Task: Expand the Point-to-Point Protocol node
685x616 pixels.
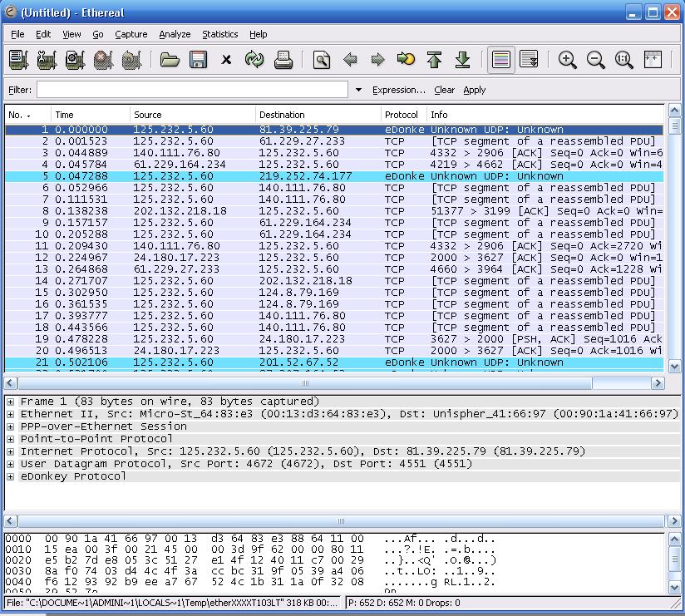Action: click(11, 439)
